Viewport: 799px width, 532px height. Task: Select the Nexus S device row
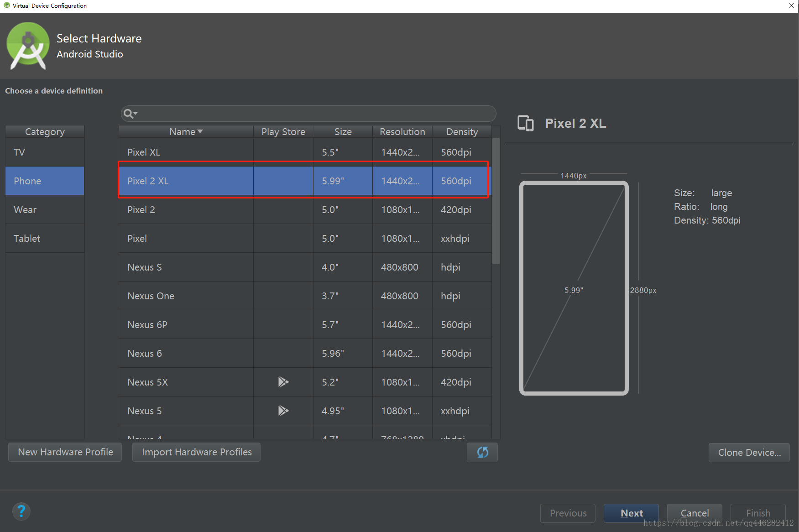point(305,267)
